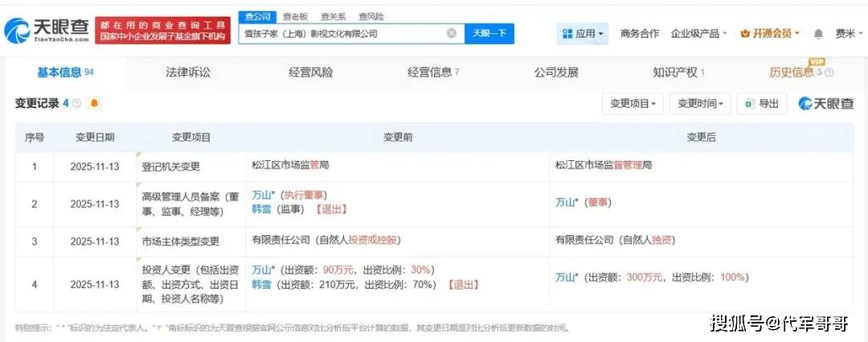Click the 天眼查 watermark logo above the table
Viewport: 868px width, 342px height.
[x=825, y=104]
